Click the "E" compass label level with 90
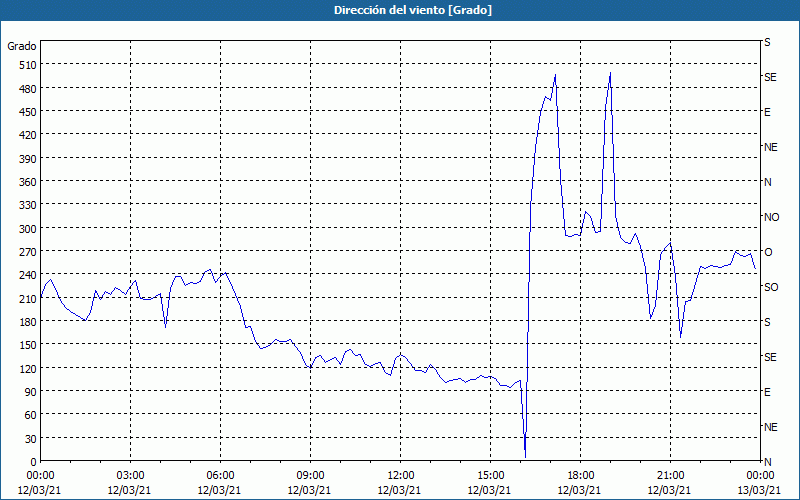This screenshot has height=500, width=800. tap(767, 392)
